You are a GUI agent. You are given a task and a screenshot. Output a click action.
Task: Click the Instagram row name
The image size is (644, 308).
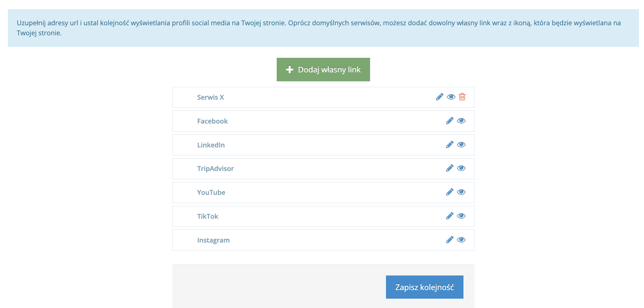tap(213, 240)
